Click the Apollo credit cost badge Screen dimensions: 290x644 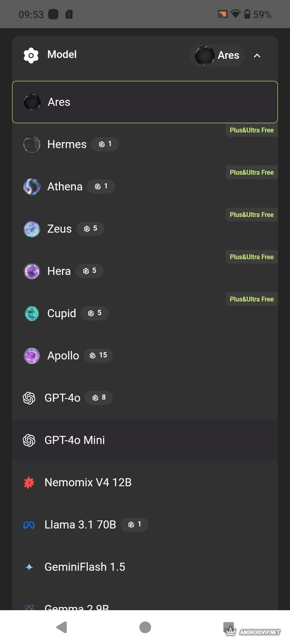(98, 355)
